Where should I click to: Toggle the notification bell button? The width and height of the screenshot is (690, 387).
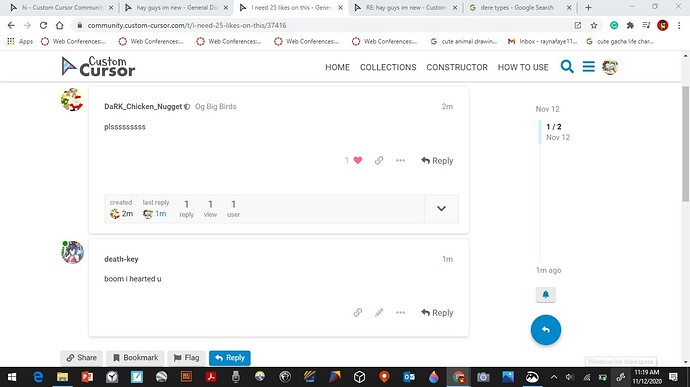546,295
